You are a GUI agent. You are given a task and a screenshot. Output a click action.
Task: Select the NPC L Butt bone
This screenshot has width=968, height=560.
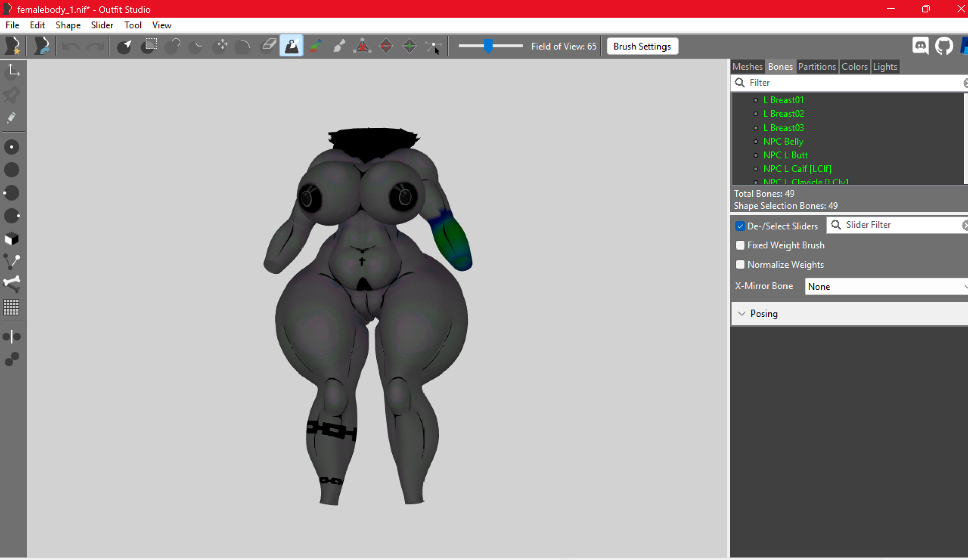785,155
